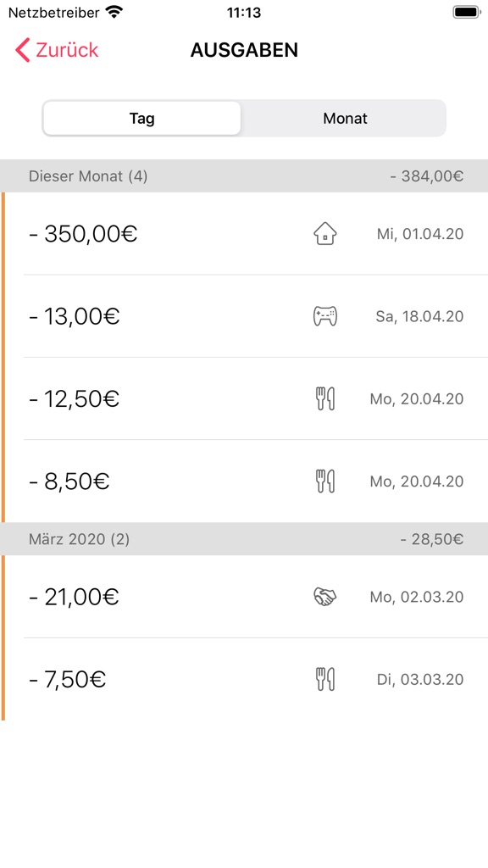
Task: Collapse the Dieser Monat (4) section
Action: tap(88, 175)
